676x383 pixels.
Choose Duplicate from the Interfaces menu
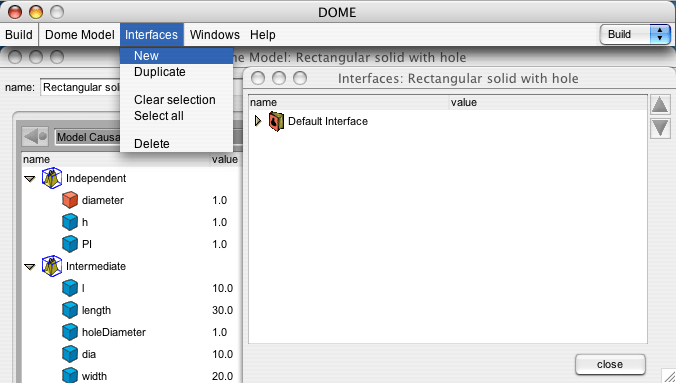[177, 72]
